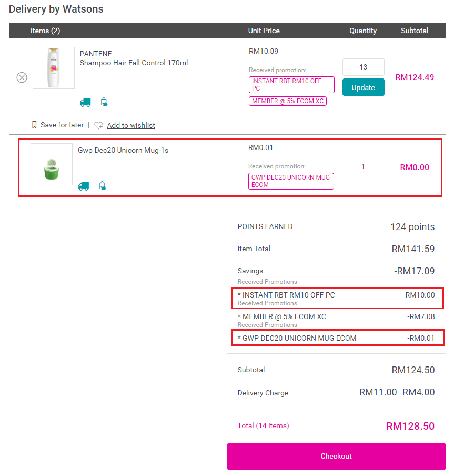
Task: Click the heart icon beside Add to wishlist
Action: pos(98,126)
